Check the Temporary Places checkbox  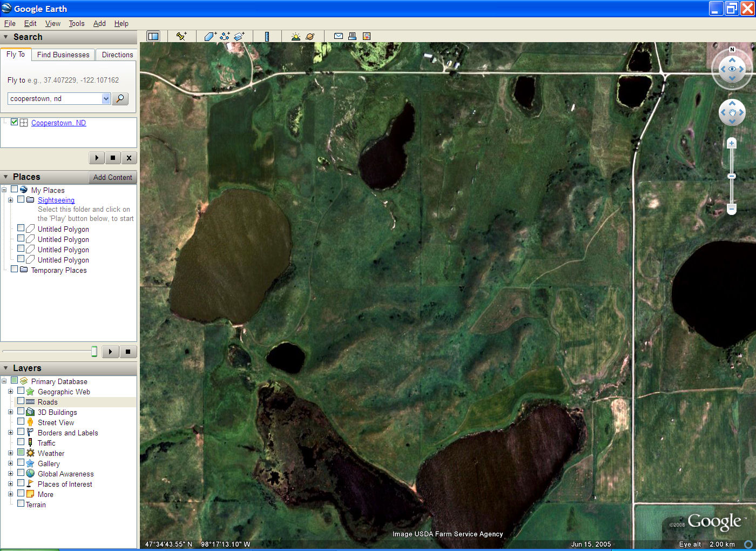coord(15,269)
